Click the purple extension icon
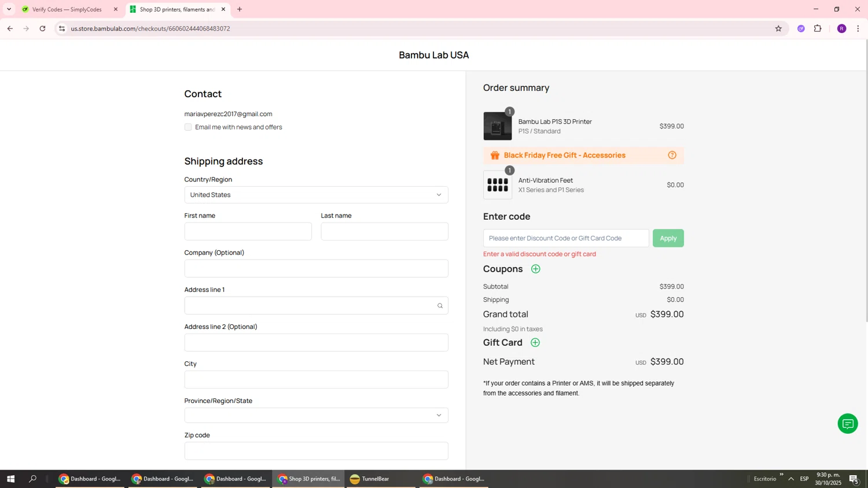Screen dimensions: 868x488 (801, 28)
